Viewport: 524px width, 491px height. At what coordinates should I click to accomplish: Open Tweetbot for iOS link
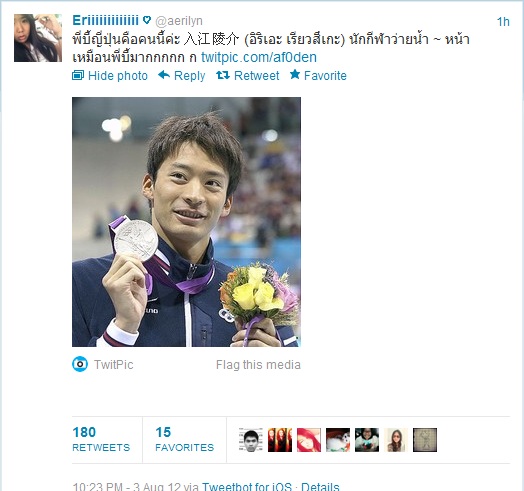click(247, 486)
